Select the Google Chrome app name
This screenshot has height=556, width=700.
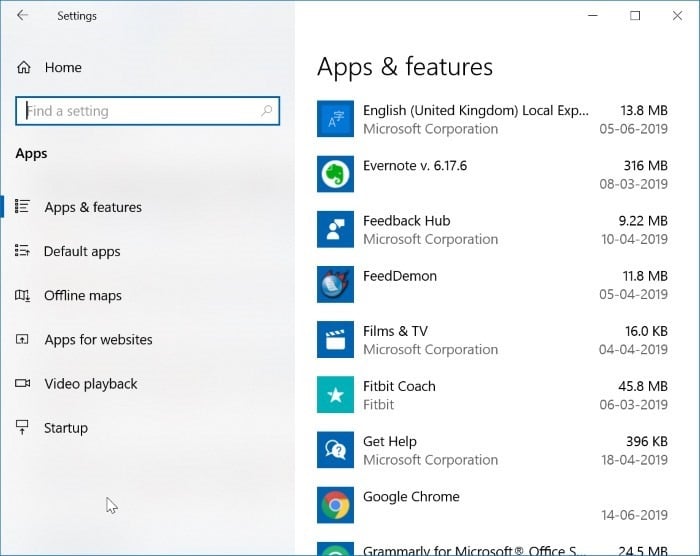pyautogui.click(x=411, y=497)
